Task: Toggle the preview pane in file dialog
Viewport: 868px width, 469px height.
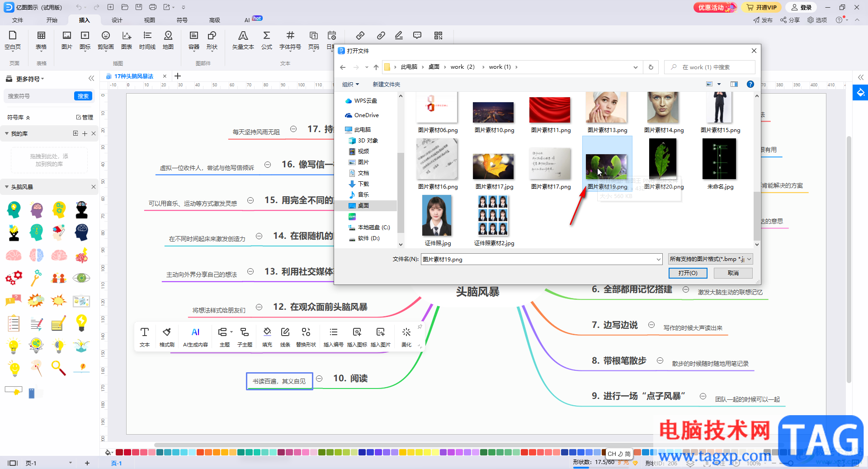Action: 734,84
